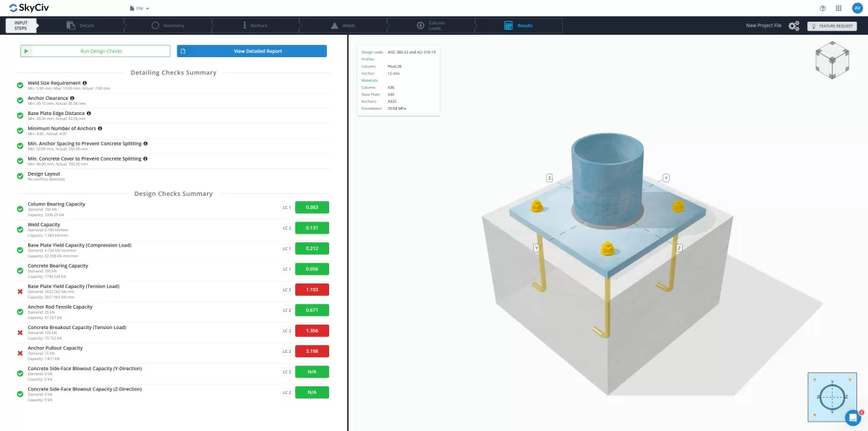Screen dimensions: 868x431
Task: Click the Feature Request button
Action: pos(832,26)
